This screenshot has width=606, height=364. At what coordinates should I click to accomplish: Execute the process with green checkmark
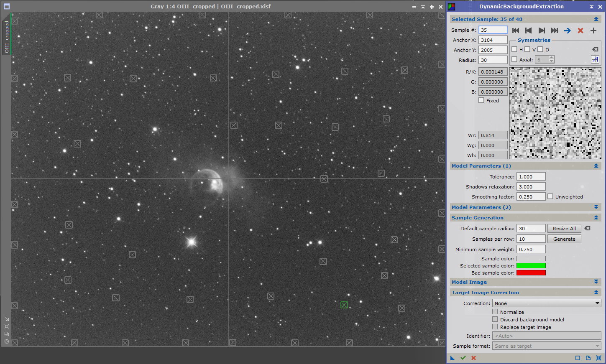tap(463, 358)
